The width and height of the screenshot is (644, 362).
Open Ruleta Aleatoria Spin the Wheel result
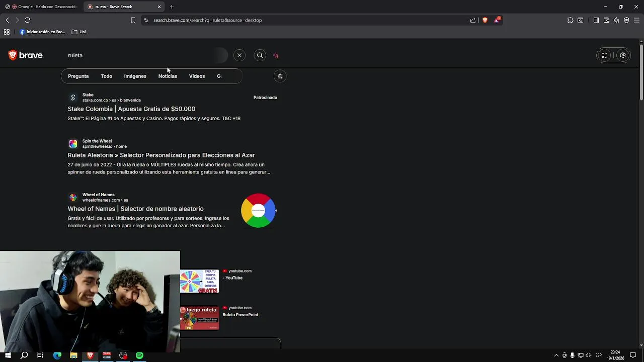[161, 155]
